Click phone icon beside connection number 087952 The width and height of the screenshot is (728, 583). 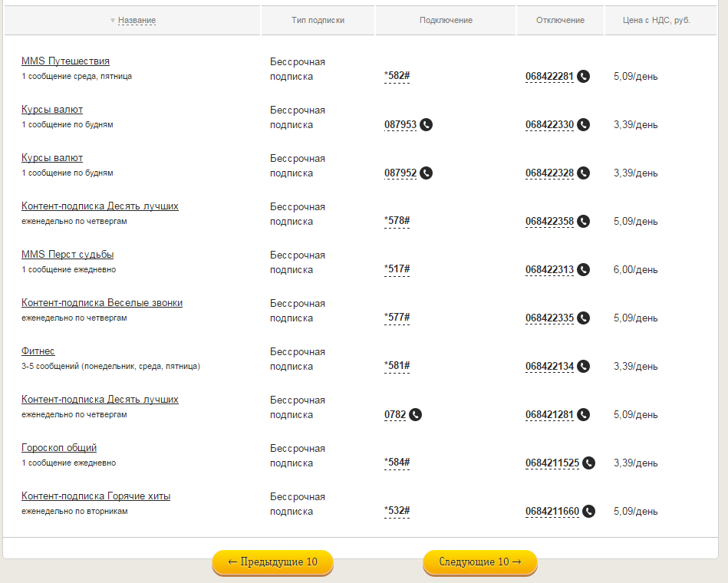point(426,173)
